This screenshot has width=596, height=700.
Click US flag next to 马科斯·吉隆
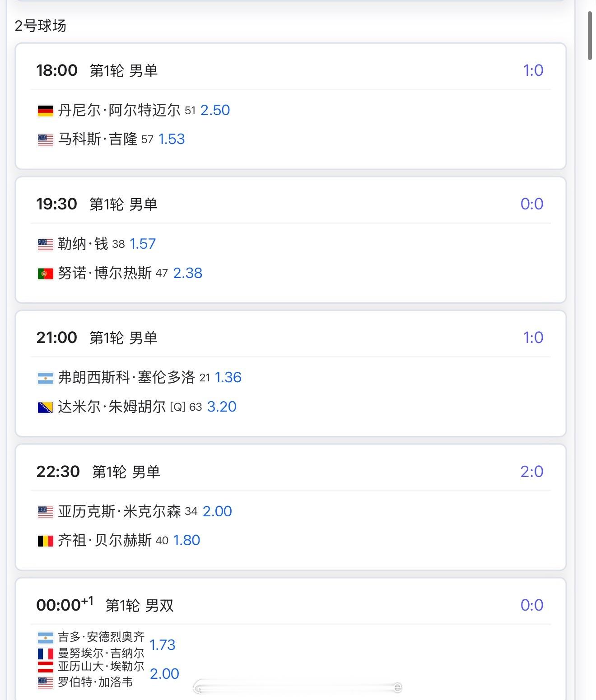[45, 140]
